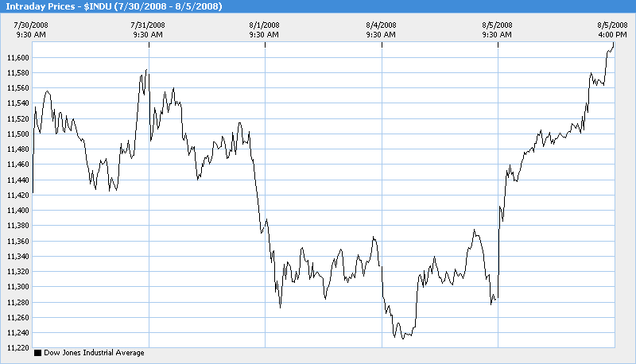Click the 11,600 price axis label
Image resolution: width=636 pixels, height=364 pixels.
pyautogui.click(x=17, y=58)
